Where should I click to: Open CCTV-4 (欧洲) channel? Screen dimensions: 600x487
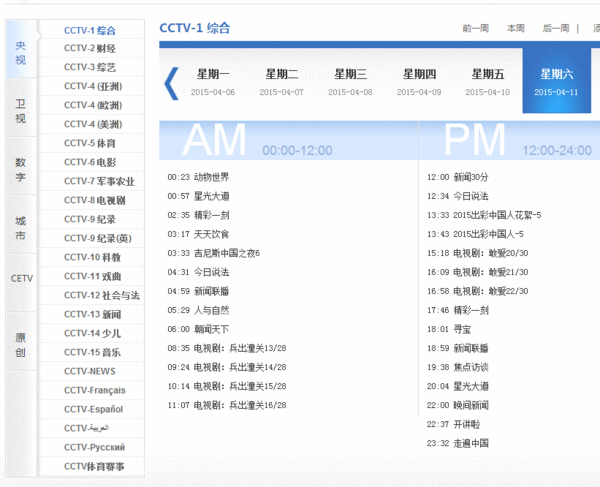[92, 105]
